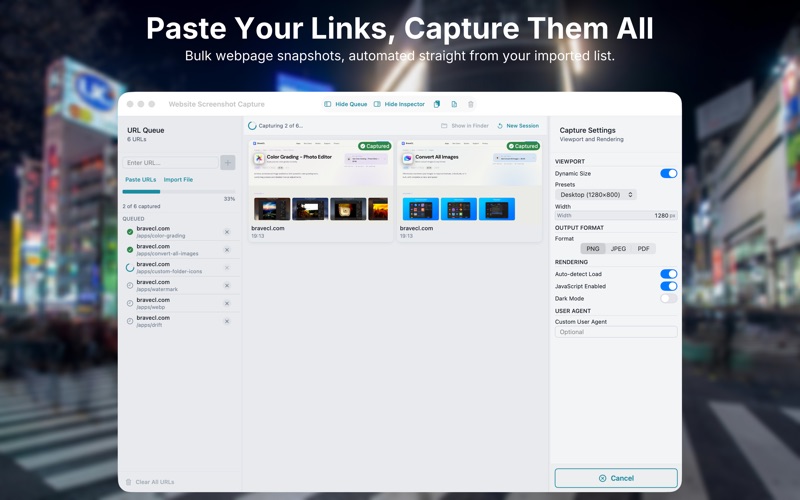Click green checkmark of color-grading queue item
The width and height of the screenshot is (800, 500).
[130, 232]
